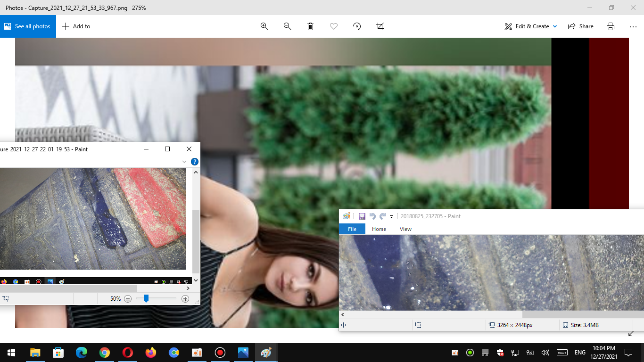This screenshot has height=362, width=644.
Task: Click the zoom in magnifier in Photos
Action: click(x=264, y=26)
